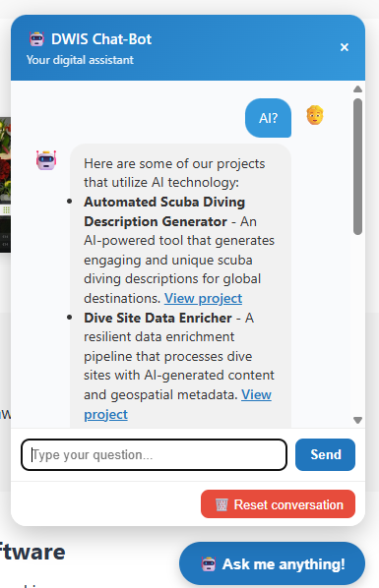The height and width of the screenshot is (588, 379).
Task: Click the text 'Here are some of our projects'
Action: [x=174, y=164]
